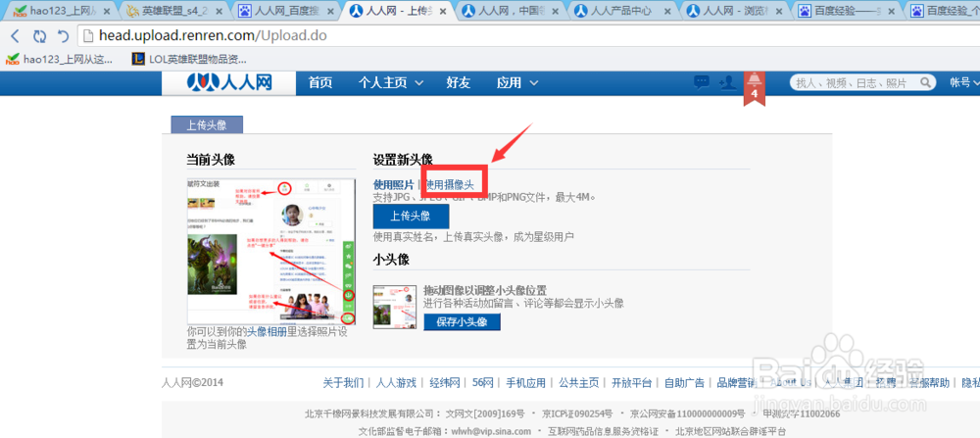Click the 使用照片 option
This screenshot has width=980, height=438.
click(394, 185)
